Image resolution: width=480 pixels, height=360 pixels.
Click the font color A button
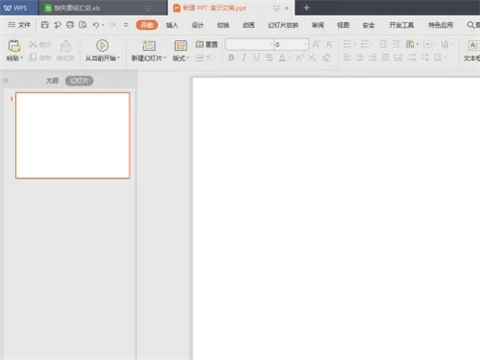pyautogui.click(x=282, y=58)
